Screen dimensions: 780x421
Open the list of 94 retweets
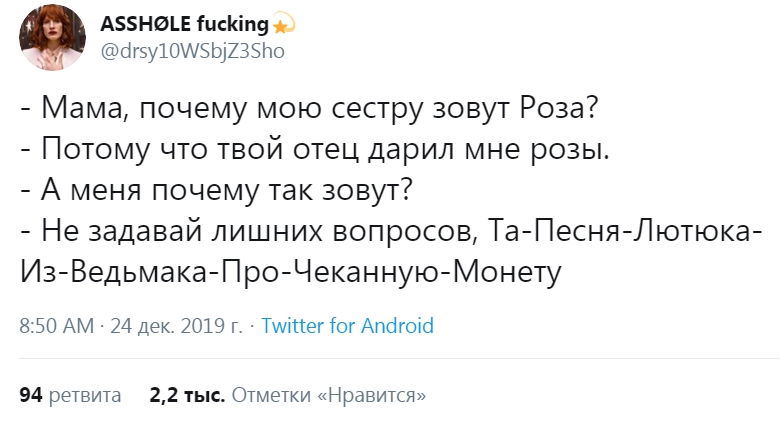[x=30, y=395]
